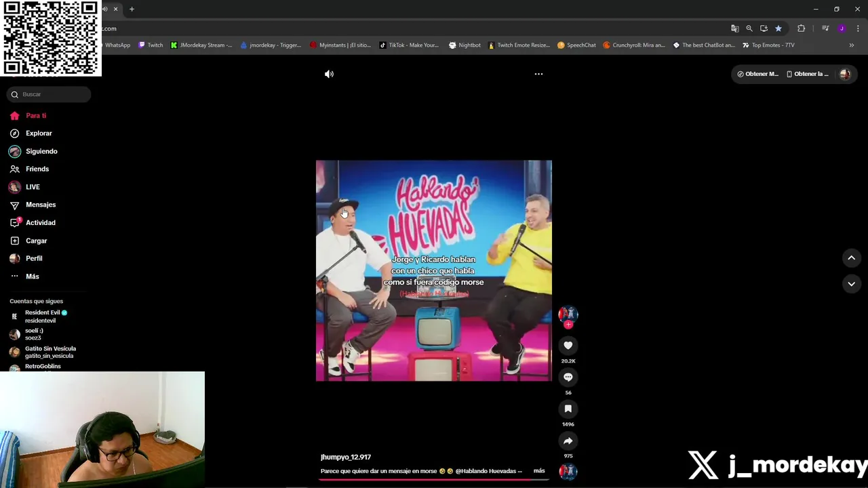The height and width of the screenshot is (488, 868).
Task: Go to previous video with up chevron
Action: pos(851,258)
